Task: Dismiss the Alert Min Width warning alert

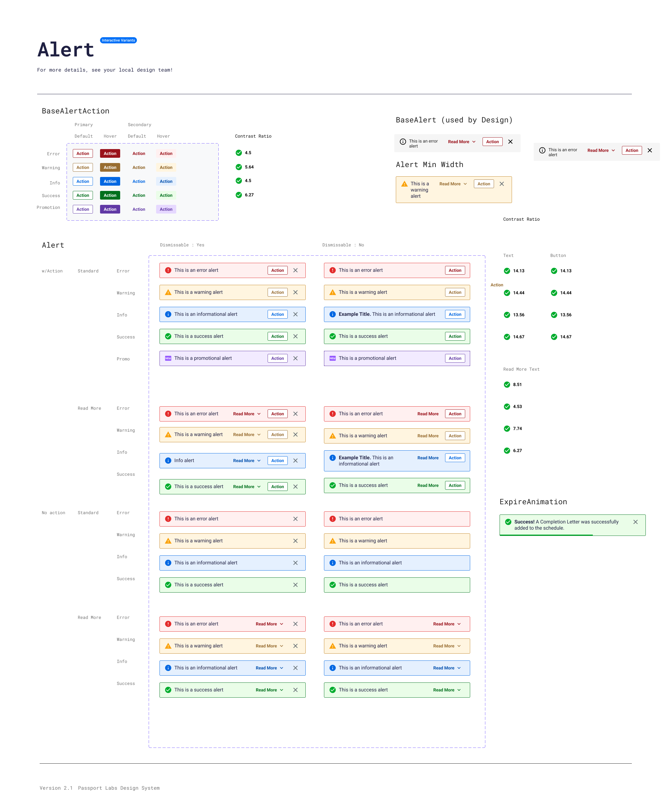Action: 501,184
